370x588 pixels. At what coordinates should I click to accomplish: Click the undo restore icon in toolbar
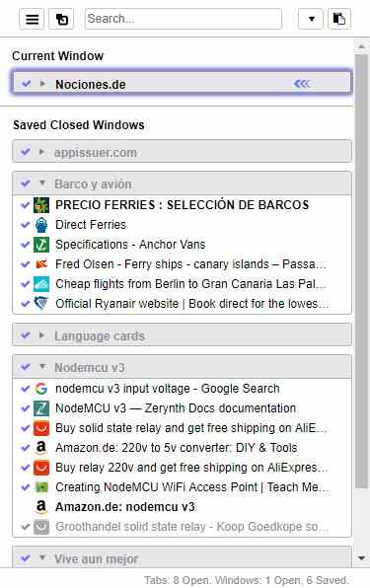point(61,19)
